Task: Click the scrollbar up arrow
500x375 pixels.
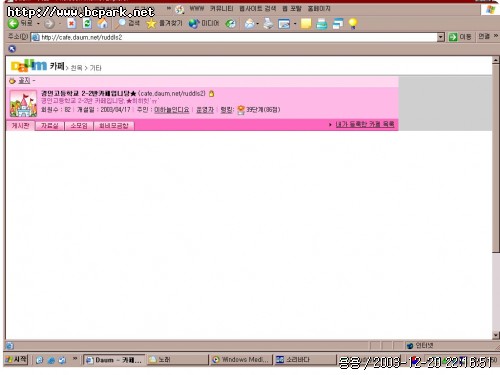Action: click(x=496, y=60)
